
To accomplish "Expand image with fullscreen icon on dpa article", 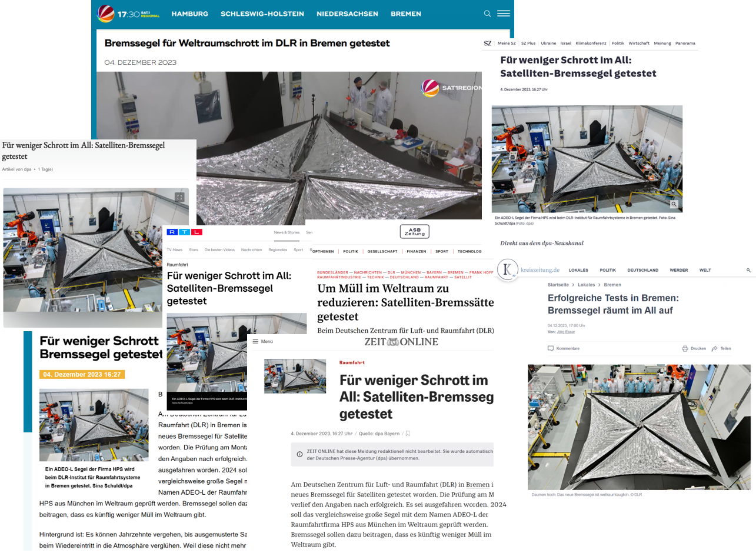I will pos(179,198).
